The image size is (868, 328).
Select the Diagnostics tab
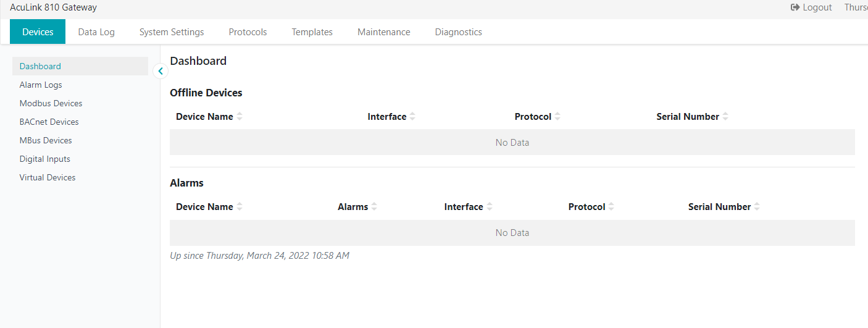pos(458,32)
